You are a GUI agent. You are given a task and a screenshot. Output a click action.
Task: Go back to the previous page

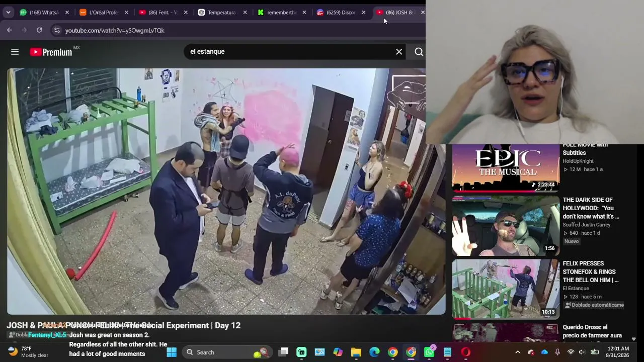click(x=10, y=30)
